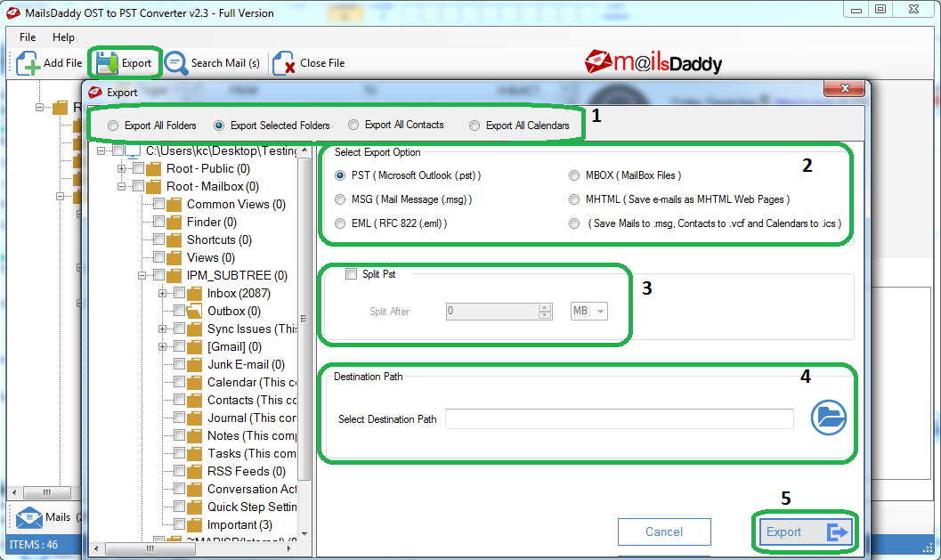Image resolution: width=941 pixels, height=560 pixels.
Task: Open the File menu
Action: [28, 37]
